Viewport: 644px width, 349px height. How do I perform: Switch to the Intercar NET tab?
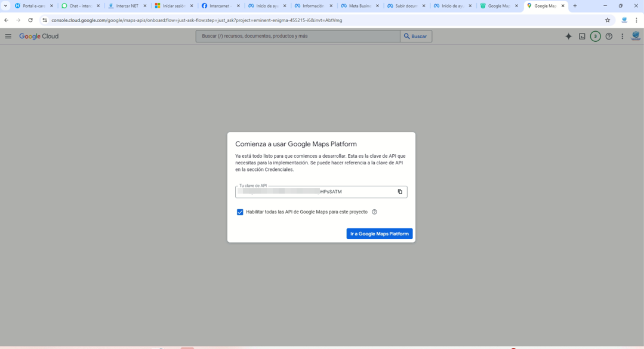tap(127, 6)
